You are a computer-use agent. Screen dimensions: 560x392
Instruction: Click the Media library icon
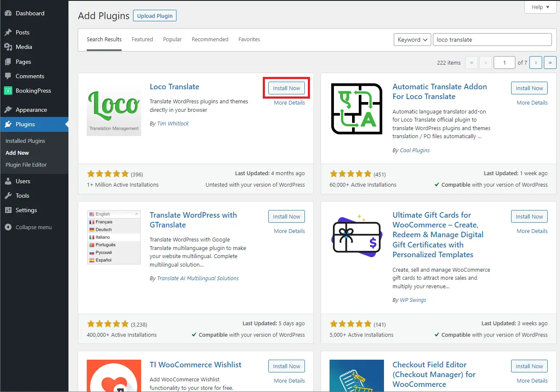(8, 47)
